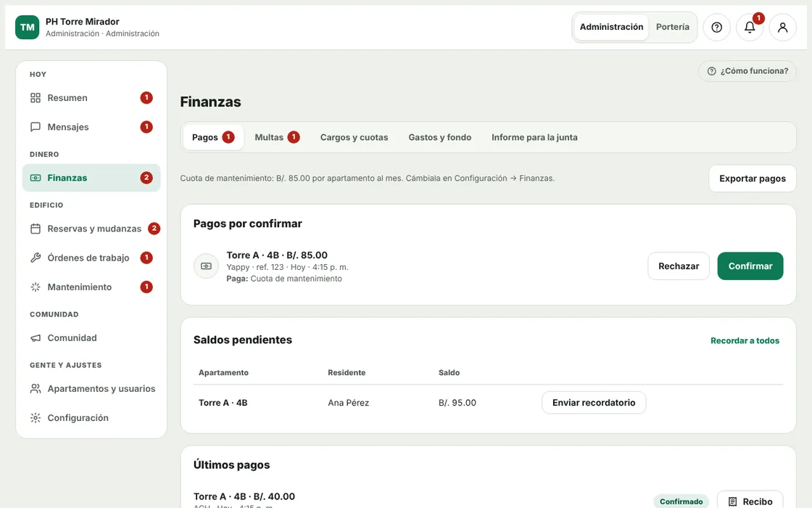The width and height of the screenshot is (812, 508).
Task: Open Comunidad section
Action: tap(91, 338)
